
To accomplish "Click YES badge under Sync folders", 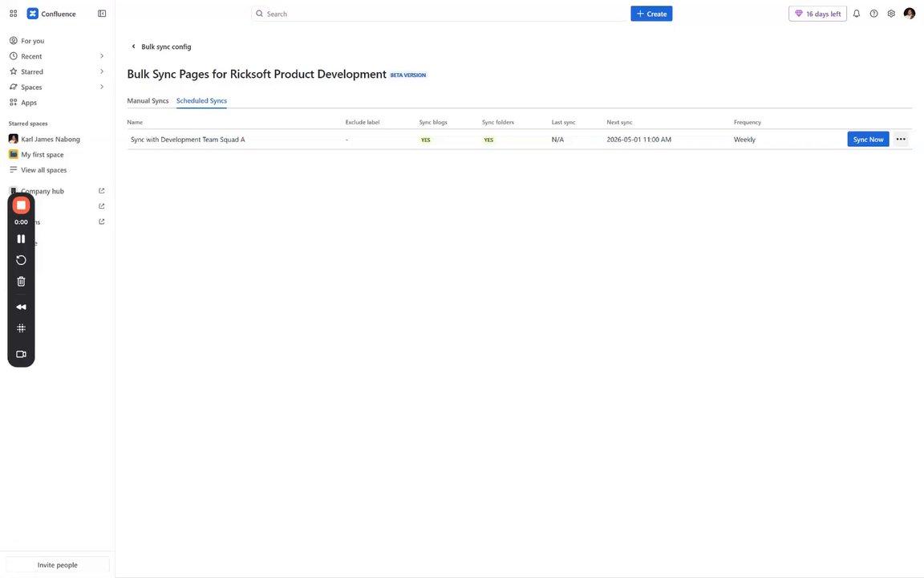I will pyautogui.click(x=488, y=140).
